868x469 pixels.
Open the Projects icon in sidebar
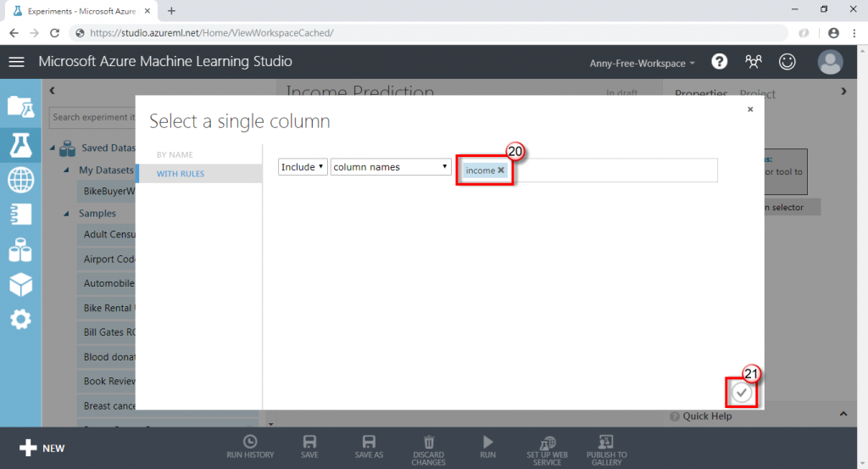pos(20,106)
